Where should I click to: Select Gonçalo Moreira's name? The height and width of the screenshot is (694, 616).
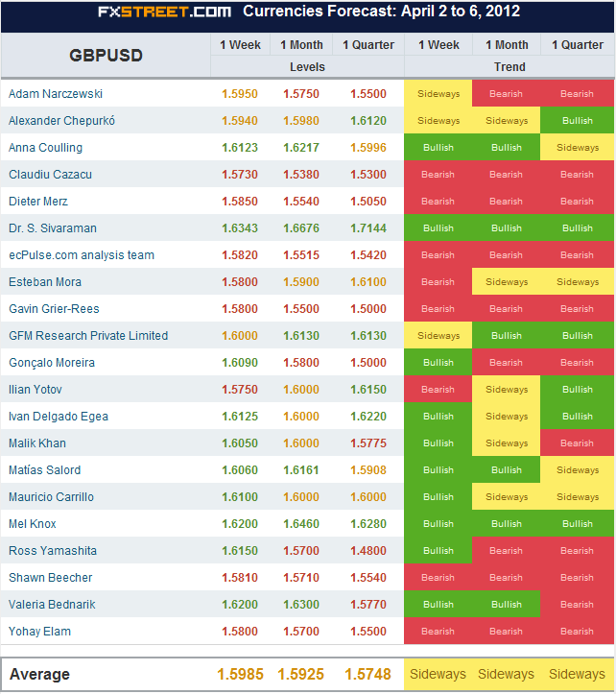[x=52, y=363]
